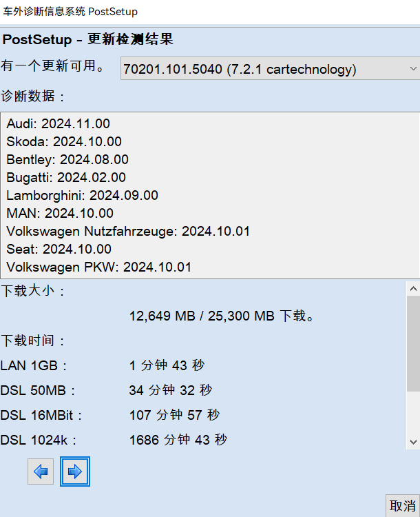Viewport: 420px width, 517px height.
Task: Click the scrollbar down arrow
Action: point(413,442)
